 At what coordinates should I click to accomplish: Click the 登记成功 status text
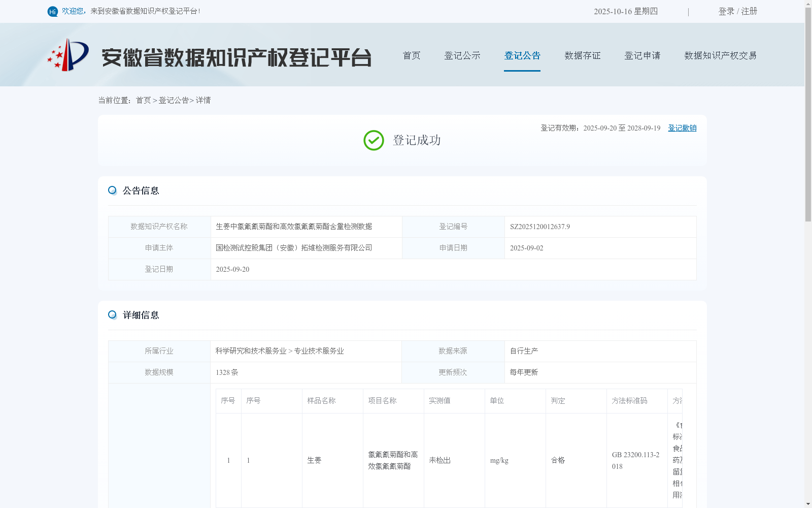click(x=417, y=140)
